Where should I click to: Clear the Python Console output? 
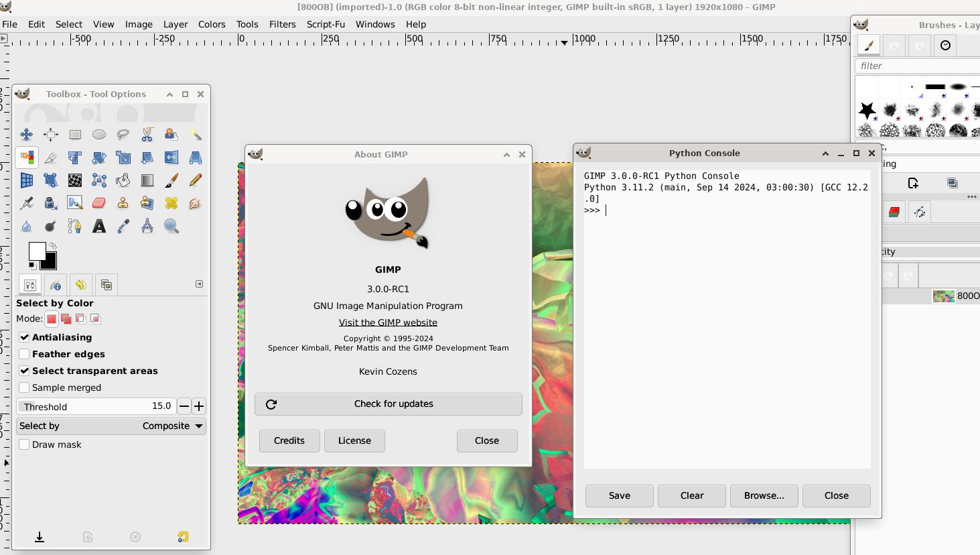(692, 496)
